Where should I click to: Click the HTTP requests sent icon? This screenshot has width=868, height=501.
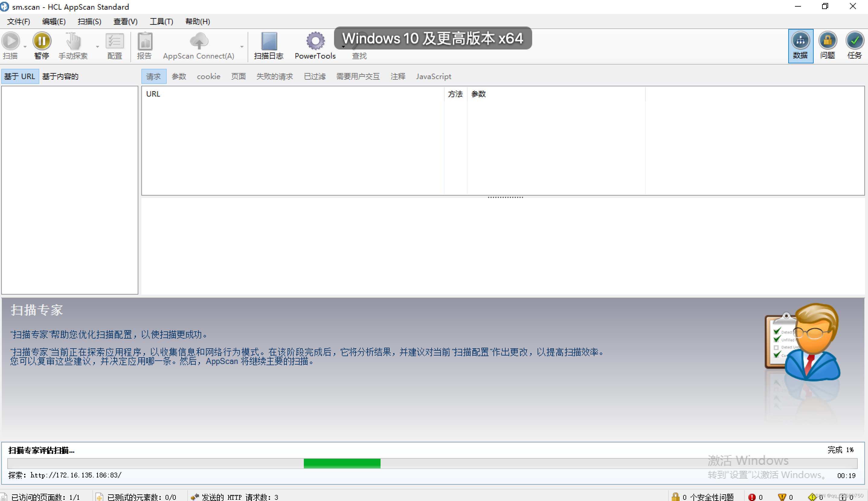click(x=194, y=497)
